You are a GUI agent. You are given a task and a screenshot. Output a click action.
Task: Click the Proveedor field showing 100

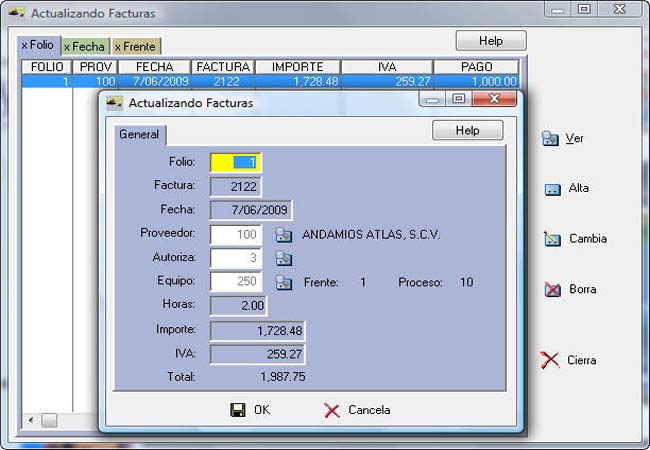pyautogui.click(x=235, y=235)
